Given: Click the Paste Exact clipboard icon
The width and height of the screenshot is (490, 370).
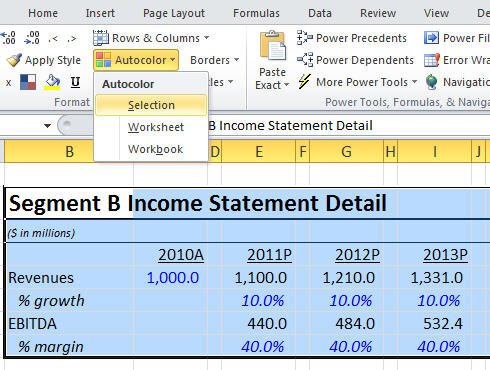Looking at the screenshot, I should point(273,45).
